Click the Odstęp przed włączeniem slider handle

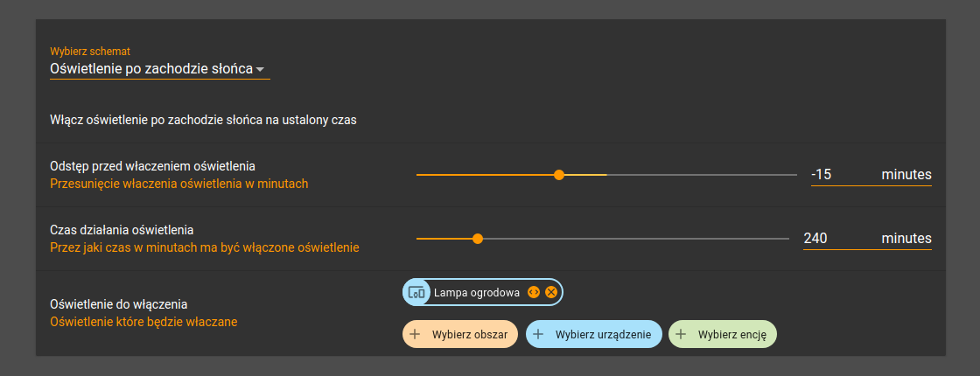coord(559,175)
